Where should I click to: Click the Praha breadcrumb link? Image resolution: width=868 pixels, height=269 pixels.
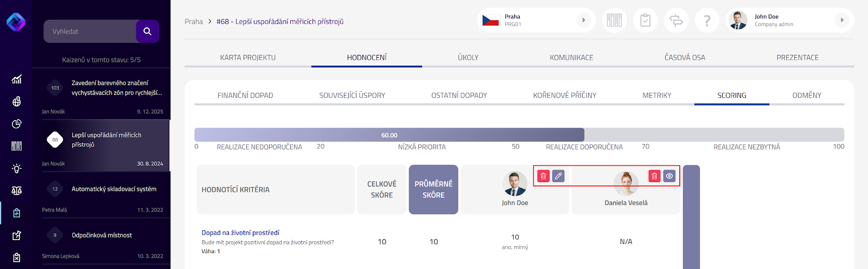click(194, 22)
